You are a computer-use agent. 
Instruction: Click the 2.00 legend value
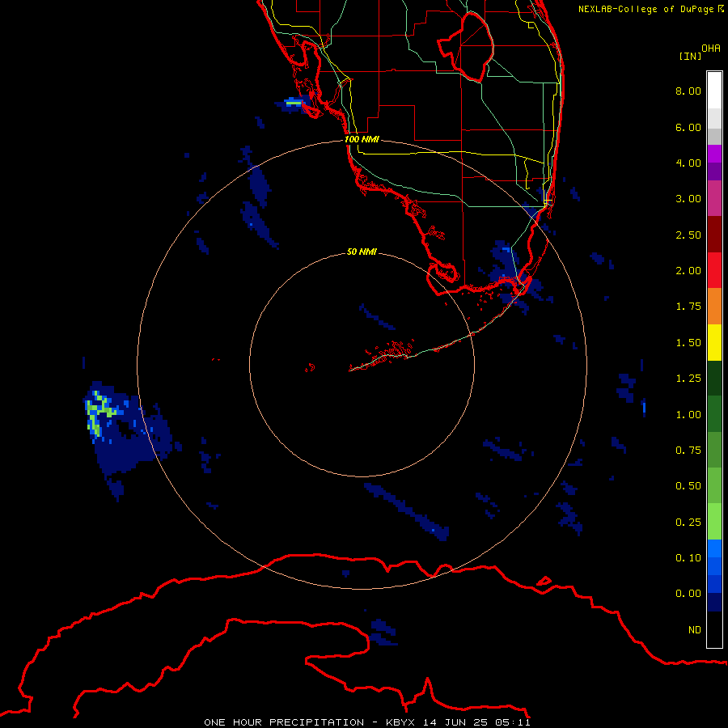pyautogui.click(x=688, y=271)
